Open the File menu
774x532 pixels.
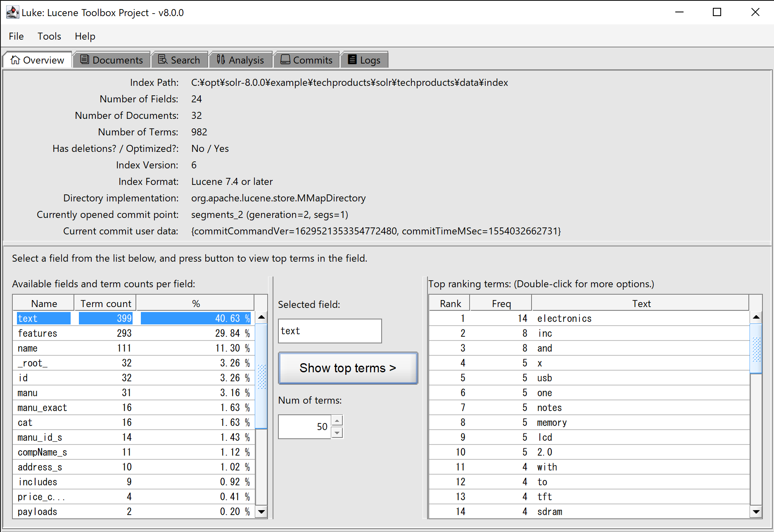(x=17, y=36)
